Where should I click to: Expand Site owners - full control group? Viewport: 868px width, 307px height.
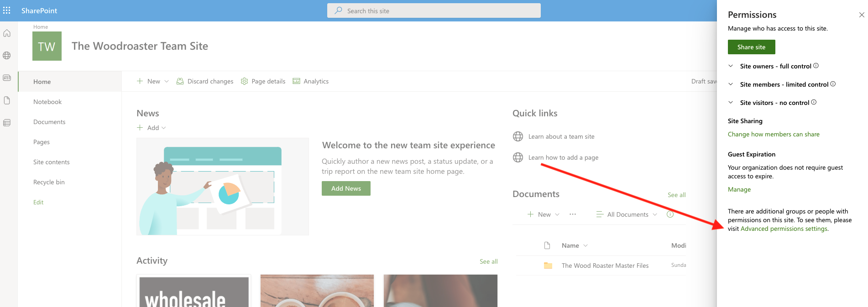point(731,66)
